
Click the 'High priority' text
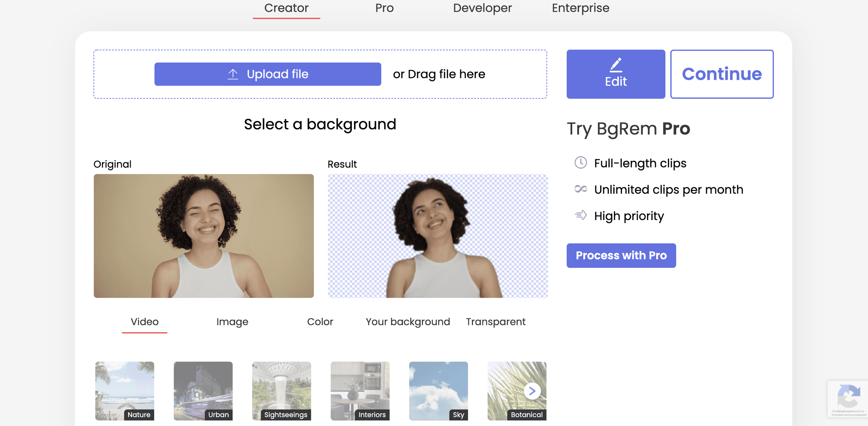(x=629, y=216)
